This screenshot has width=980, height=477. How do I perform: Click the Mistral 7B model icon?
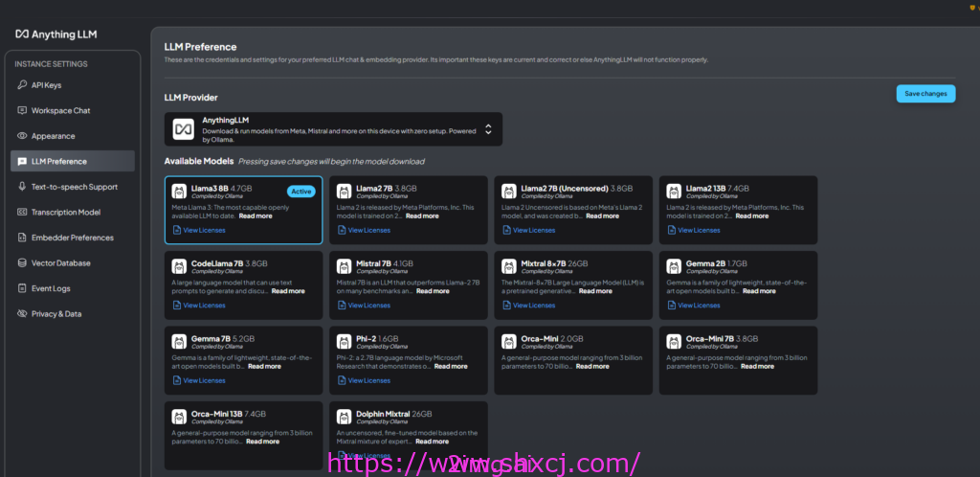point(345,266)
